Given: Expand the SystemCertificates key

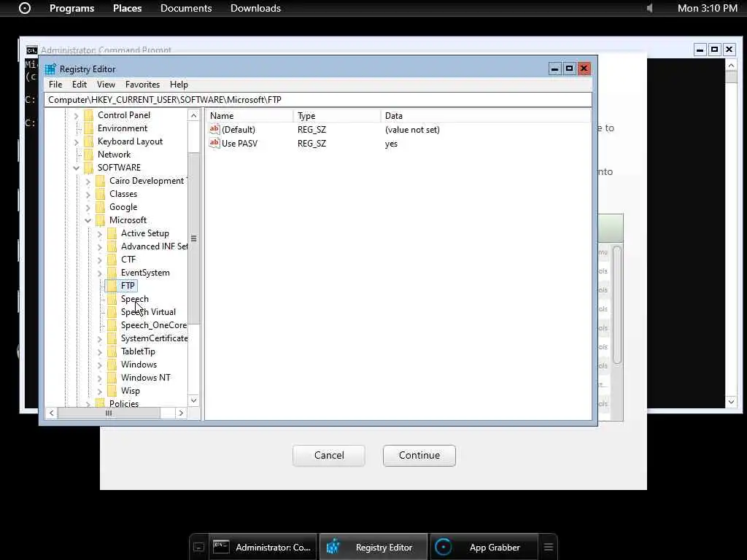Looking at the screenshot, I should click(99, 338).
